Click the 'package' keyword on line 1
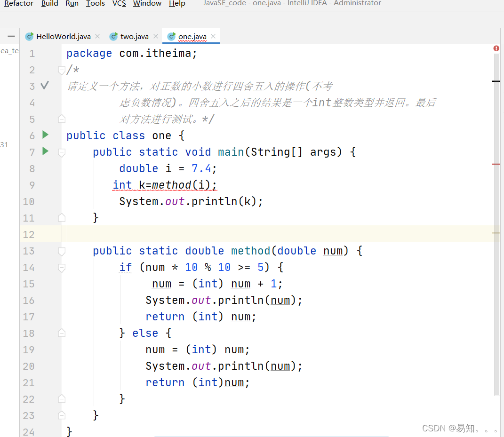 (x=89, y=53)
